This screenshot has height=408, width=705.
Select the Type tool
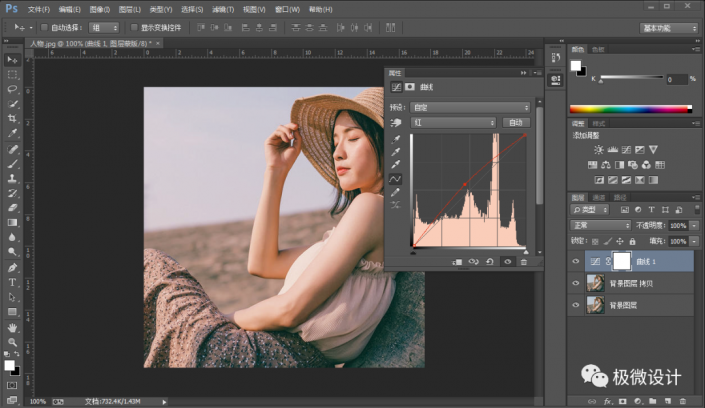(x=13, y=283)
